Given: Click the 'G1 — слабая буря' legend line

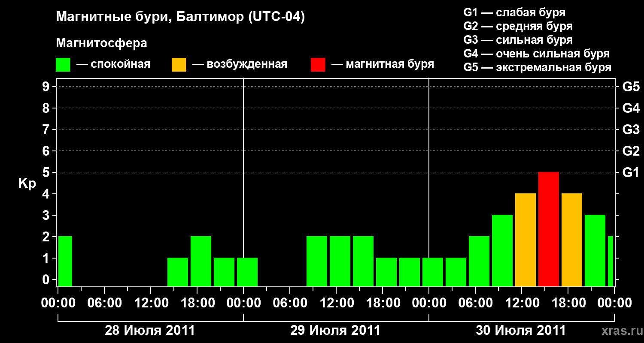Looking at the screenshot, I should tap(514, 12).
